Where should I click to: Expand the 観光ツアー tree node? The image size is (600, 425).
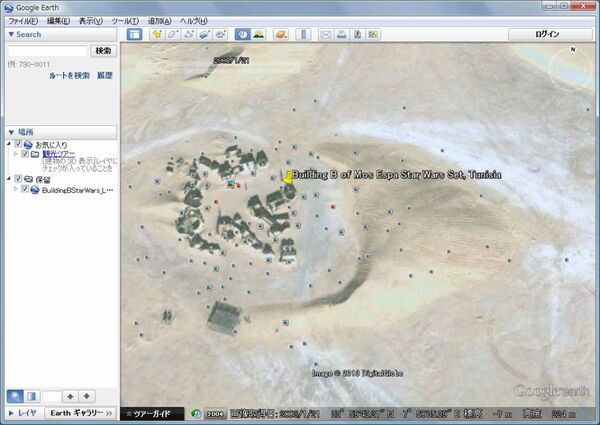click(16, 154)
